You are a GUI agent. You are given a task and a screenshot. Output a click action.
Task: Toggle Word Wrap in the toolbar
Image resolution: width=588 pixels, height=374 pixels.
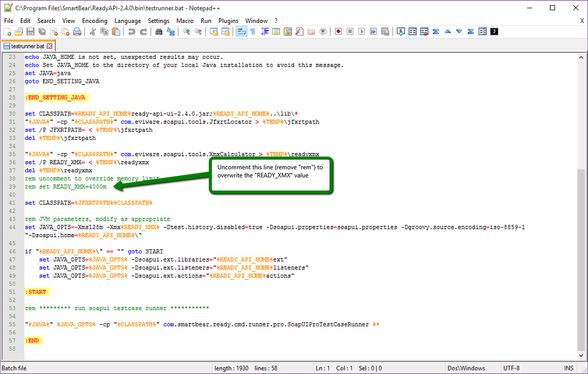[241, 32]
